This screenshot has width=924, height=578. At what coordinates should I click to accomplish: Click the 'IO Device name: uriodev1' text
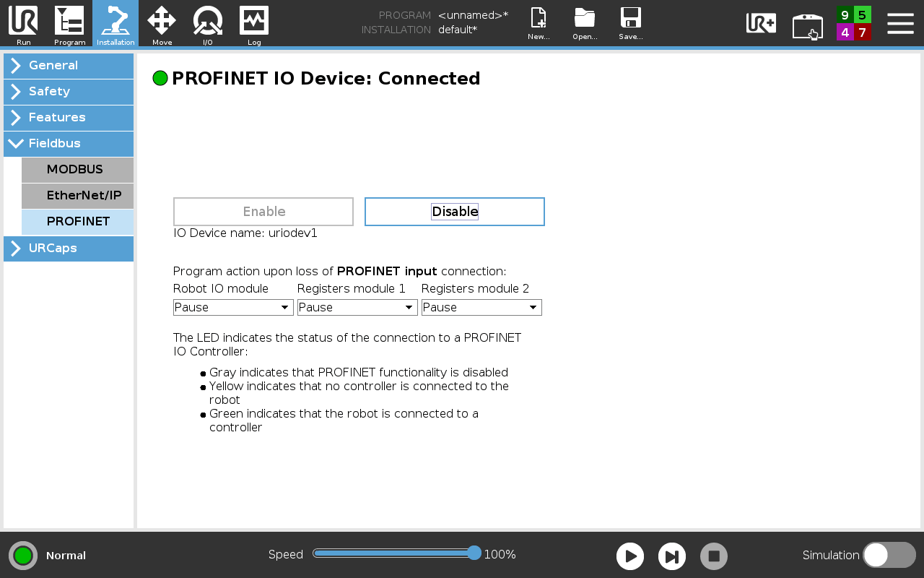point(245,233)
